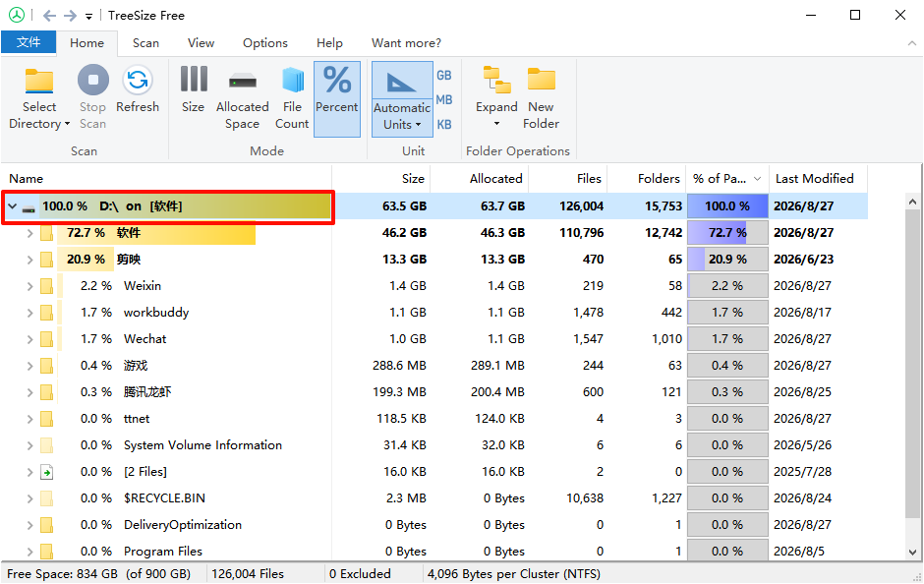Switch to the Options tab
Image resolution: width=924 pixels, height=584 pixels.
(x=265, y=43)
